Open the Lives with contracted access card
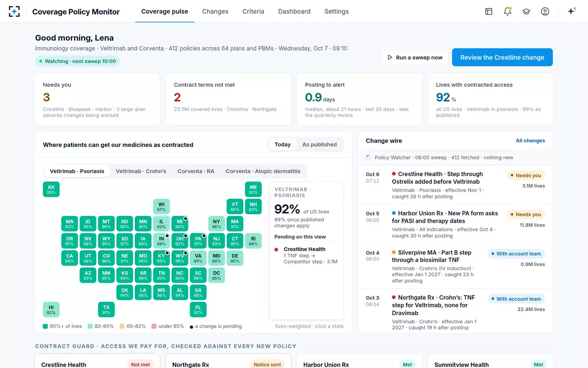 pos(490,99)
